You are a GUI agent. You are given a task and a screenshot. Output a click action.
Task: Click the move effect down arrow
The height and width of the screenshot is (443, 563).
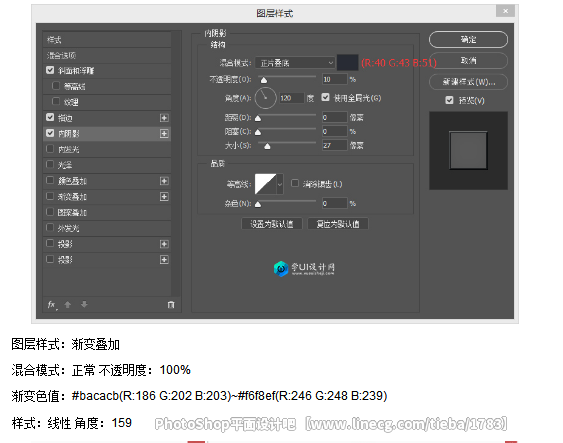(x=84, y=304)
